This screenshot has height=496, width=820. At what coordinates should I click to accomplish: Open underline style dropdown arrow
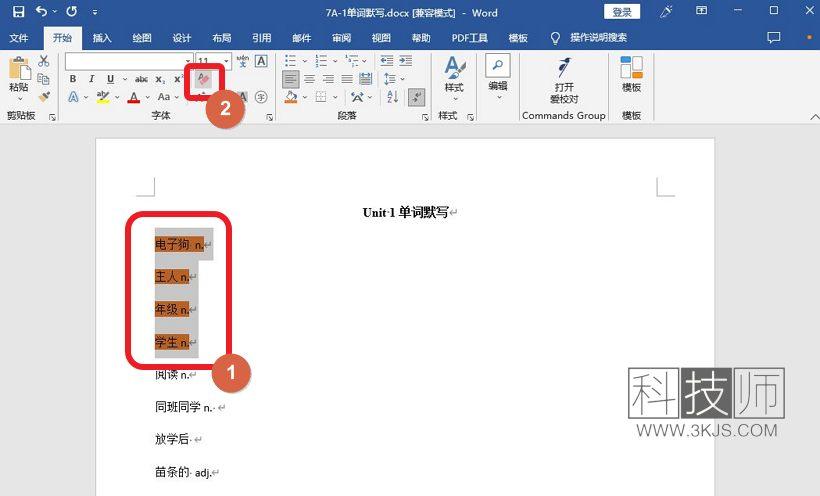click(x=125, y=80)
